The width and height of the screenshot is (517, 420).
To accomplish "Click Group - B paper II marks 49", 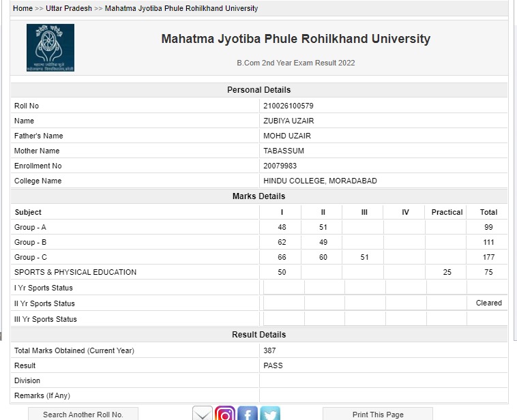I will tap(323, 242).
